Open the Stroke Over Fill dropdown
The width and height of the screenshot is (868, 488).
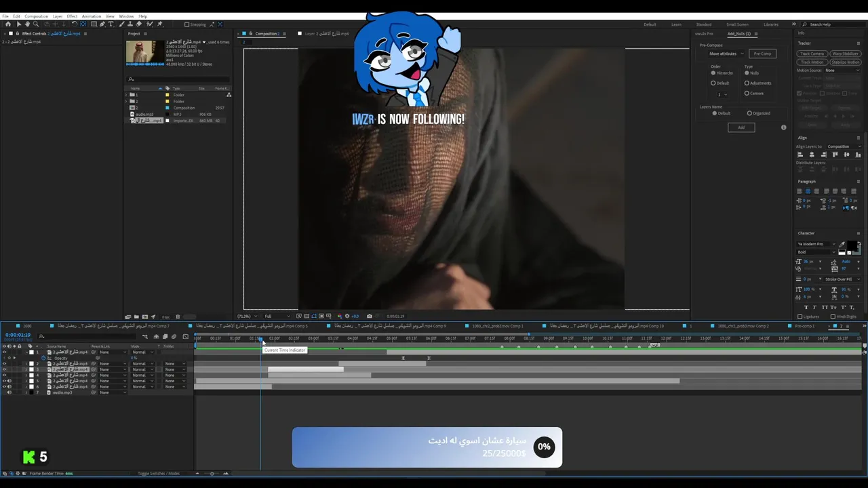[842, 279]
